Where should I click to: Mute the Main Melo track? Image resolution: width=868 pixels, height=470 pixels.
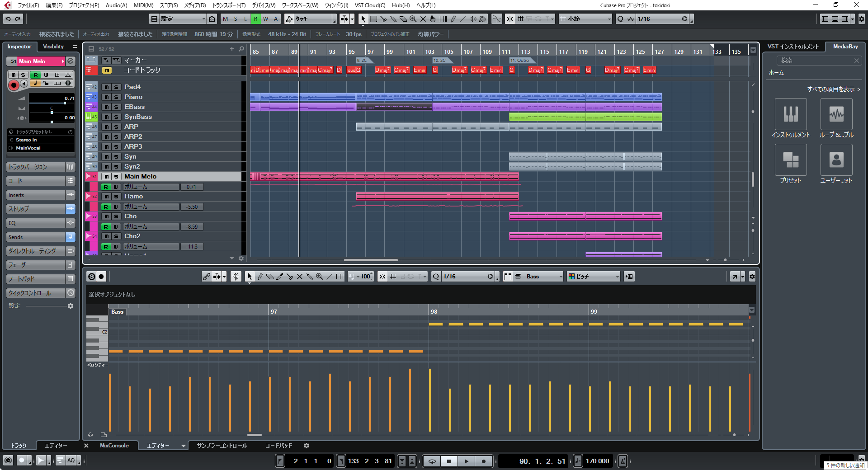pyautogui.click(x=106, y=176)
